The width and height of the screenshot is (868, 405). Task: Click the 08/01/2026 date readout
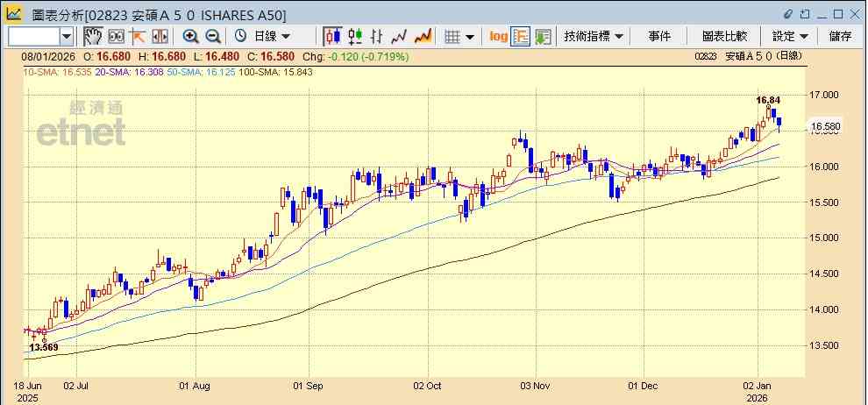(x=47, y=56)
